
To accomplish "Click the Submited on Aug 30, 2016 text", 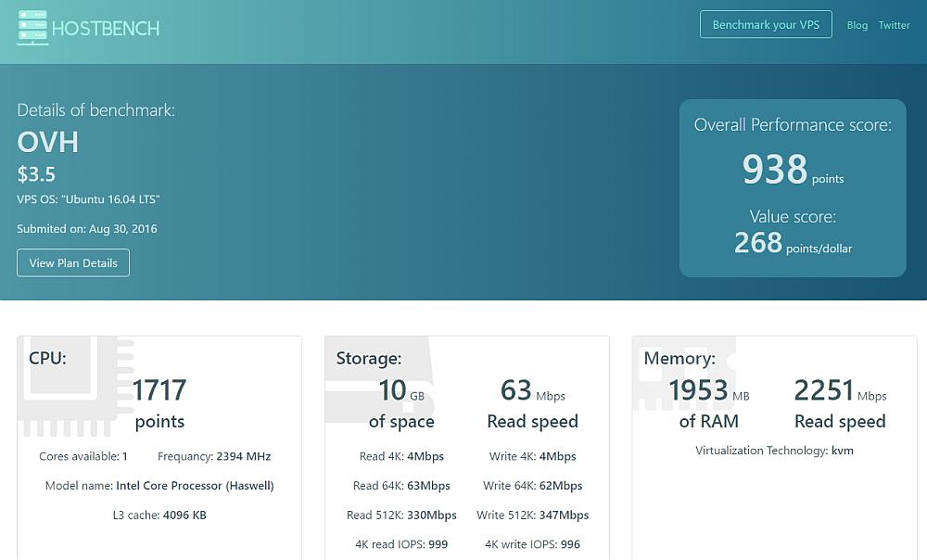I will coord(87,229).
